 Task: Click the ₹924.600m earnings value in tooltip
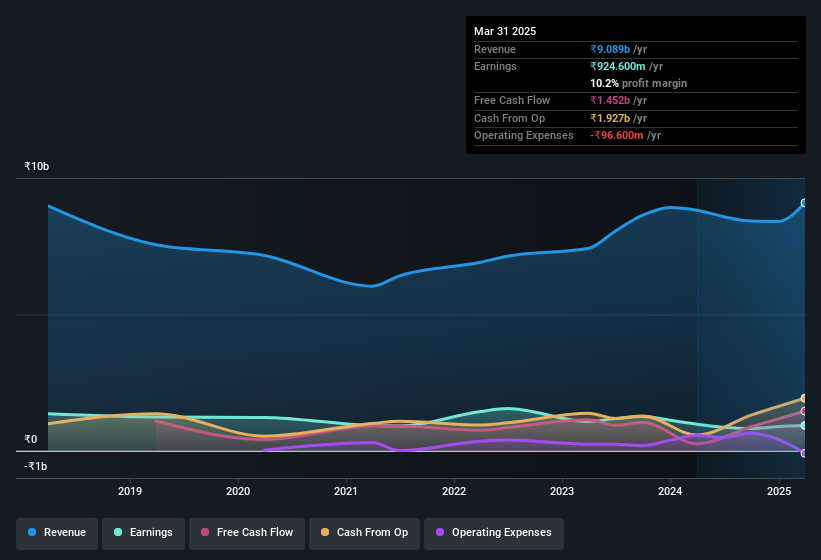(618, 66)
